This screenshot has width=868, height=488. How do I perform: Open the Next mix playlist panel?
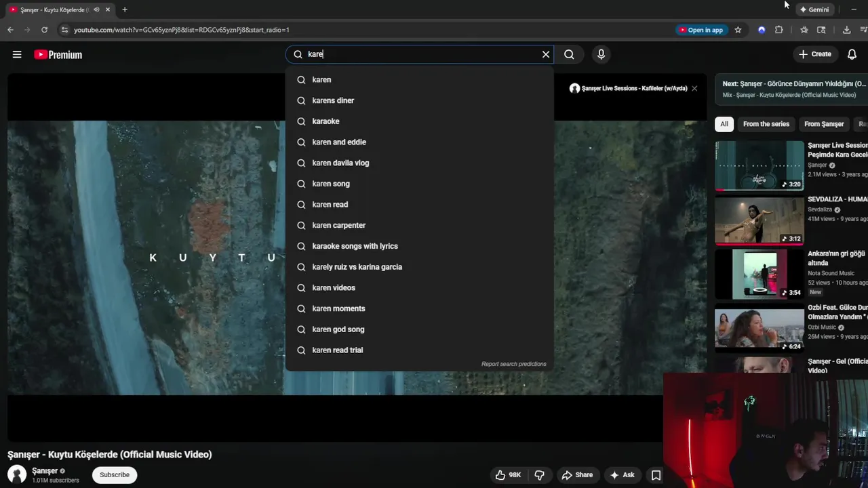[792, 89]
